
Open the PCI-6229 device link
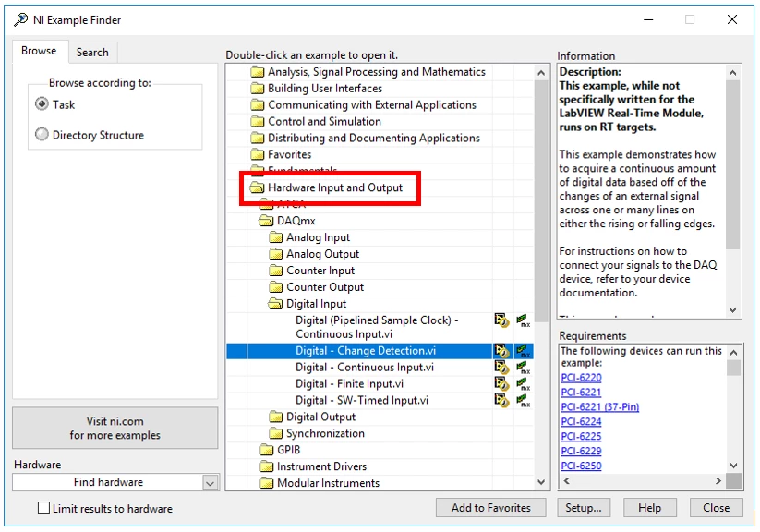pyautogui.click(x=581, y=451)
